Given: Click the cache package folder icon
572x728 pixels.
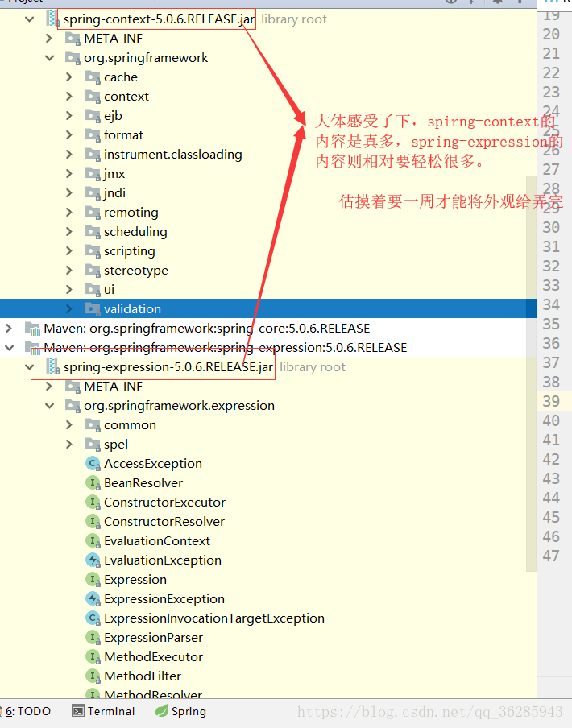Looking at the screenshot, I should click(93, 77).
